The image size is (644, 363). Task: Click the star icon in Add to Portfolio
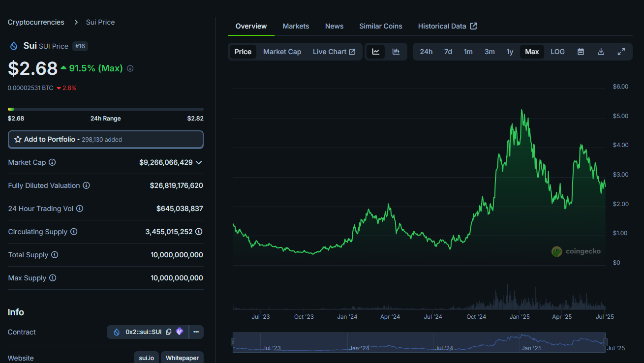(x=18, y=139)
